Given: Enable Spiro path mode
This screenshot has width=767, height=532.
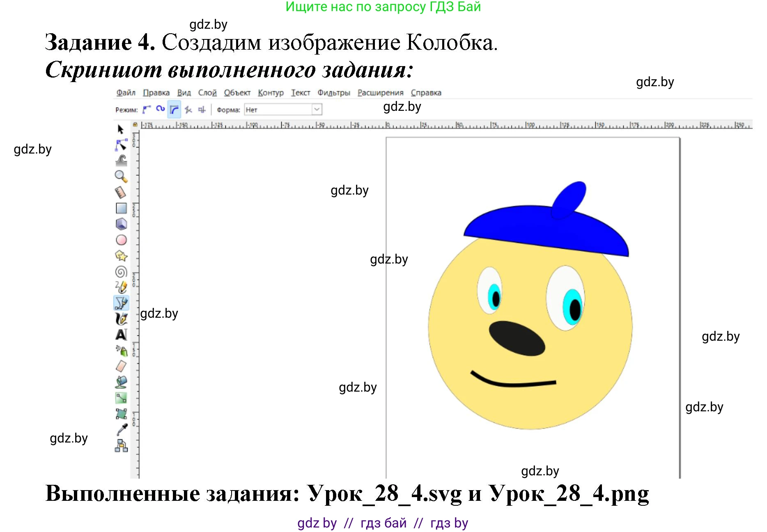Looking at the screenshot, I should [x=160, y=109].
